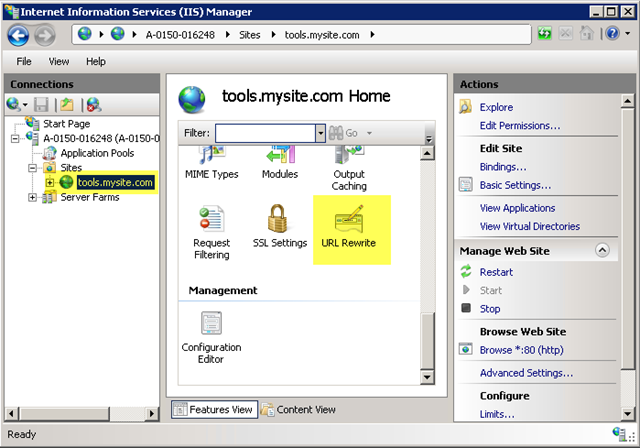Click the Refresh page icon
This screenshot has height=448, width=640.
click(544, 33)
